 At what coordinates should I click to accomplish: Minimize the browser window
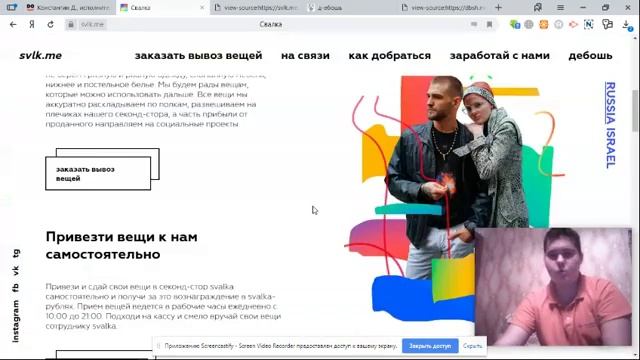(x=583, y=7)
